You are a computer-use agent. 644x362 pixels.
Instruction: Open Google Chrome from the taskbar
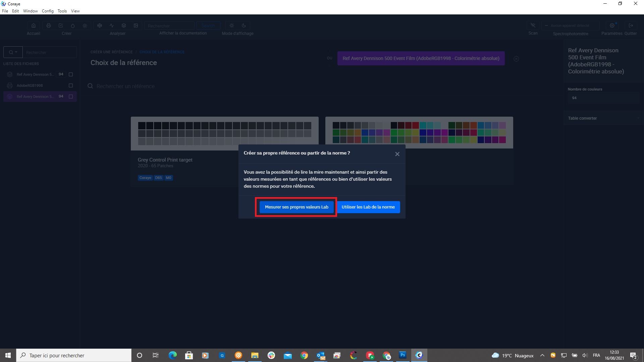[x=304, y=355]
